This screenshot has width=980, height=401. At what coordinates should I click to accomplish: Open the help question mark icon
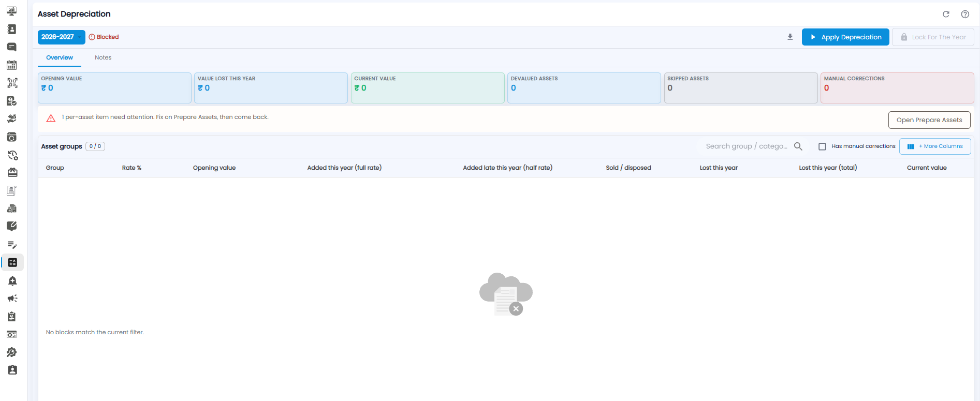click(x=965, y=14)
